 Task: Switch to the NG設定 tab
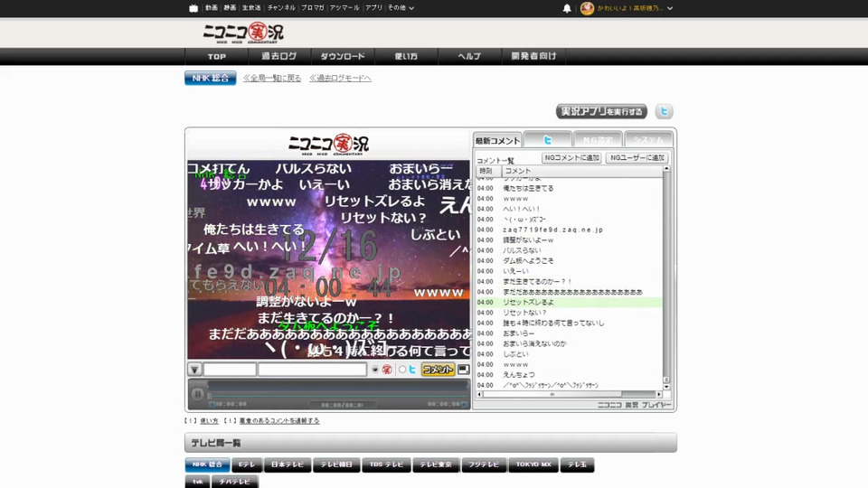pos(598,140)
